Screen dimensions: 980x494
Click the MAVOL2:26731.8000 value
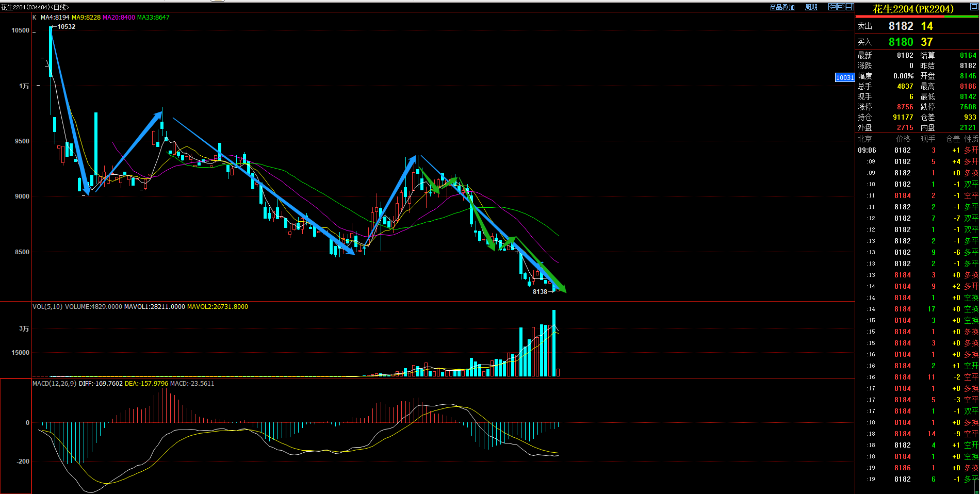click(x=218, y=306)
